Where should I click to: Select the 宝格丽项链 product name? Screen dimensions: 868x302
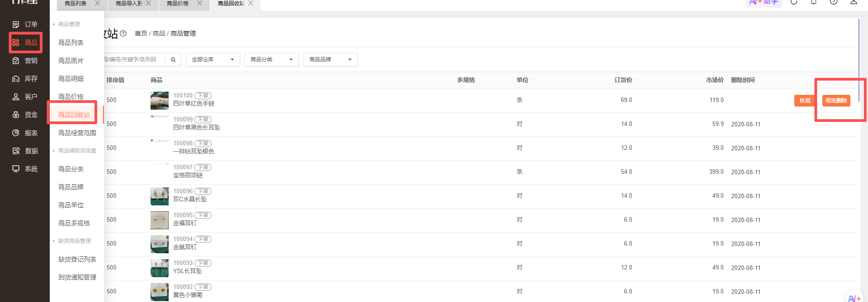coord(188,175)
